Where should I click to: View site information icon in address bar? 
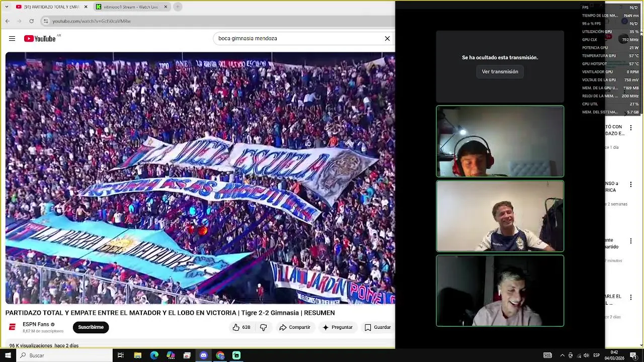click(x=45, y=21)
